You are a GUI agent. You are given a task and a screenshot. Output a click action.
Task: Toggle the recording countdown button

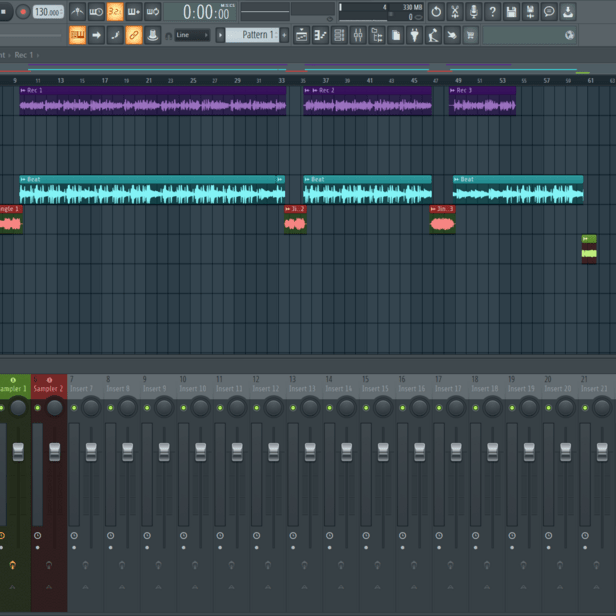(115, 12)
